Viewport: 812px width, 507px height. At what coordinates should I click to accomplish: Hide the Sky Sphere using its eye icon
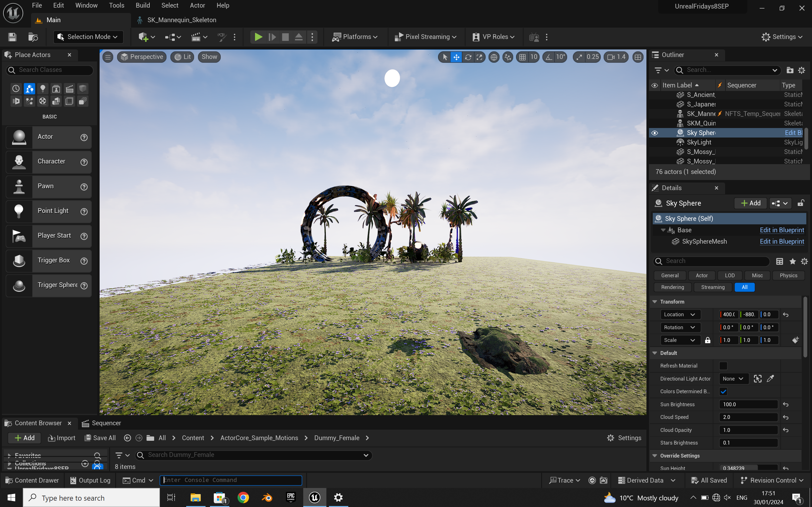(x=655, y=133)
